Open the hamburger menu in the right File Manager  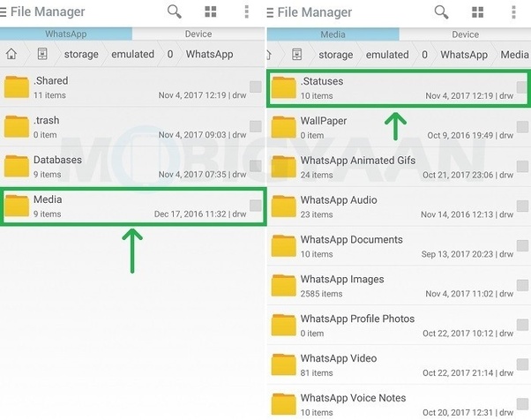click(x=270, y=13)
